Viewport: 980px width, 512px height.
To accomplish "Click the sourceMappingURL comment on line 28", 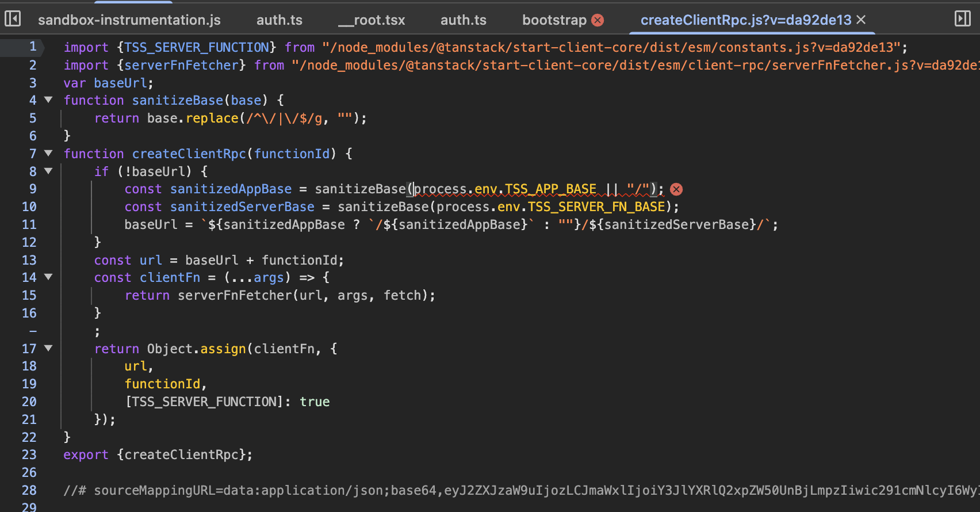I will click(x=522, y=490).
